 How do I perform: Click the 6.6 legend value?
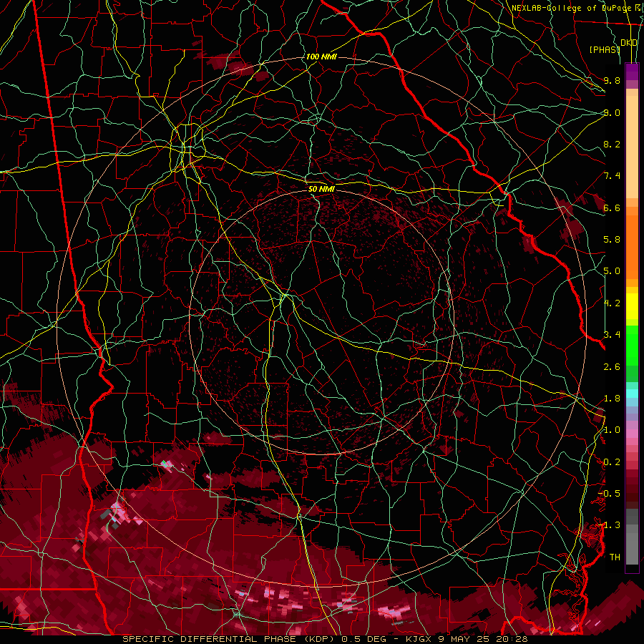[612, 208]
